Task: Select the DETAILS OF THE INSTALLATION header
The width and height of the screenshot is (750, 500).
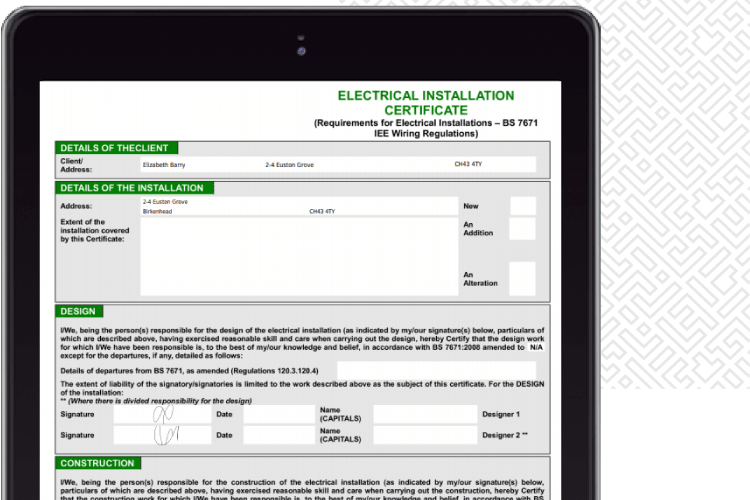Action: 134,188
